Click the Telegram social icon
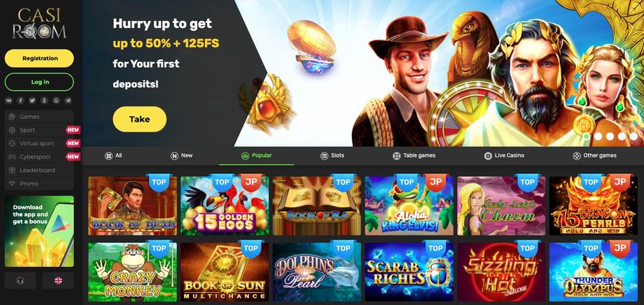Screen dimensions: 644x305 tap(68, 101)
